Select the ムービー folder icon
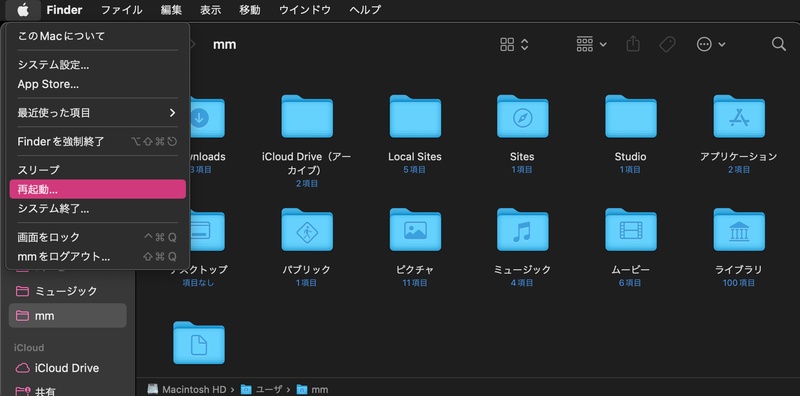This screenshot has width=800, height=396. click(631, 230)
